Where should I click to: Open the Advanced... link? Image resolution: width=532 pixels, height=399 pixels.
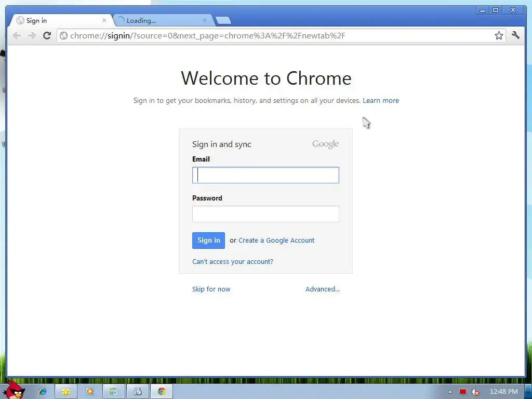click(323, 289)
